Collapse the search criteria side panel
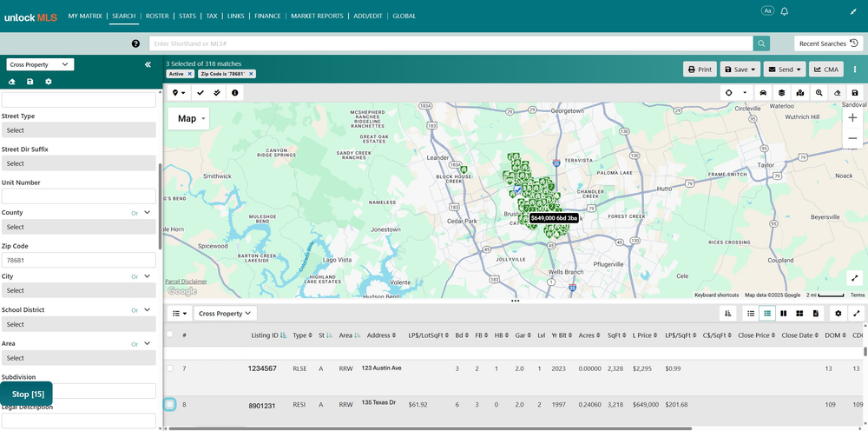The width and height of the screenshot is (868, 431). coord(148,65)
